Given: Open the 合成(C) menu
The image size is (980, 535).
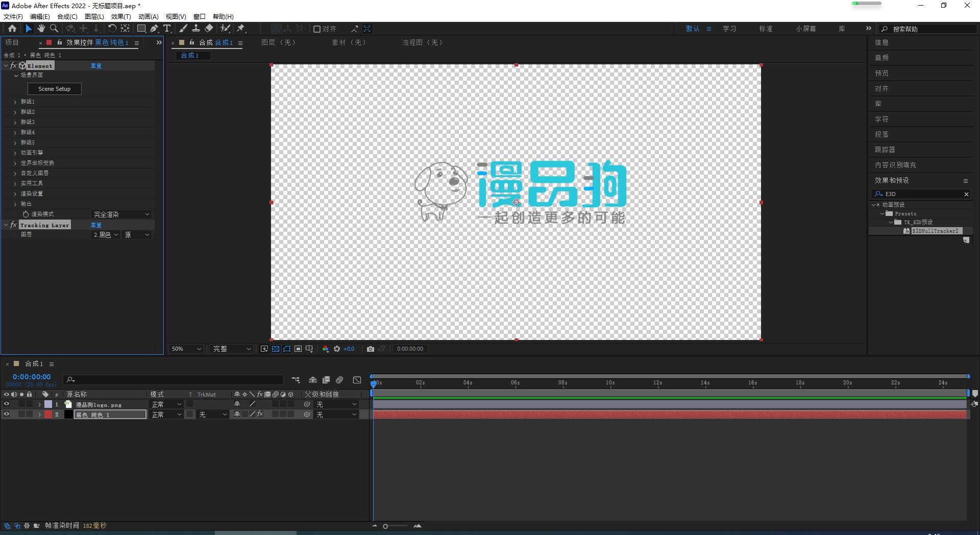Looking at the screenshot, I should (67, 16).
